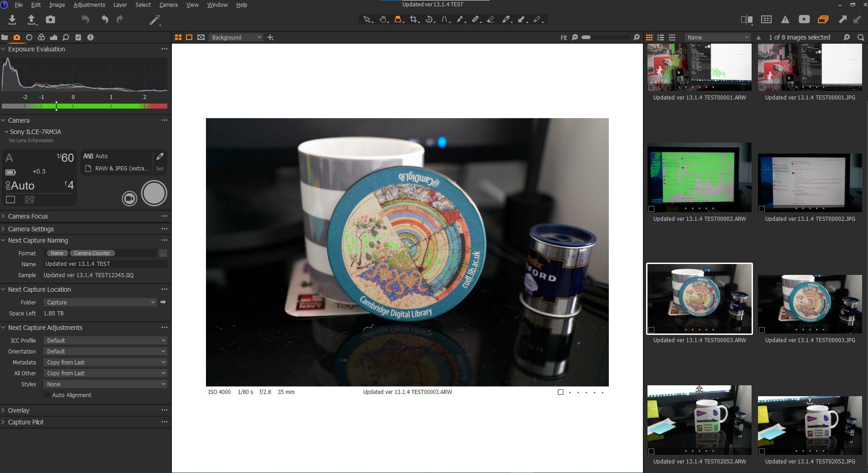Open the Metadata info tool tab
Image resolution: width=868 pixels, height=473 pixels.
tap(90, 37)
